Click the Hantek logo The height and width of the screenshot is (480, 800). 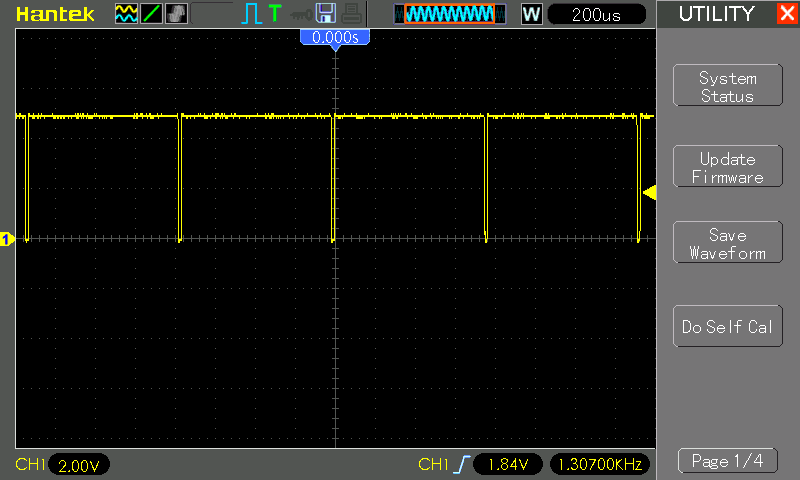pyautogui.click(x=55, y=14)
